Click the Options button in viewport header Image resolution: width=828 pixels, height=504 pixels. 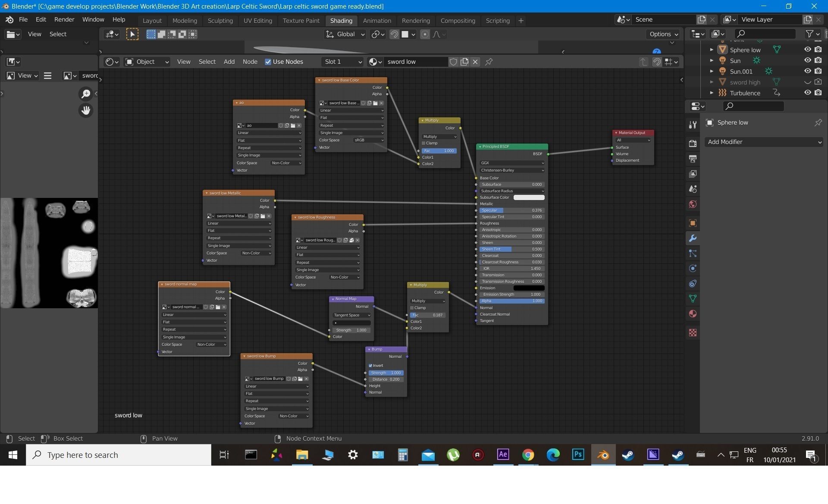point(663,34)
